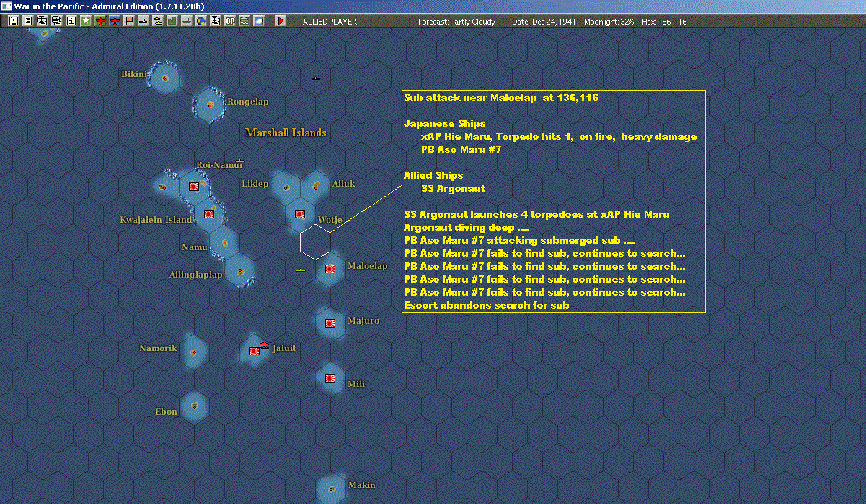Click the 'Forecast: Partly Cloudy' status text

pos(457,22)
